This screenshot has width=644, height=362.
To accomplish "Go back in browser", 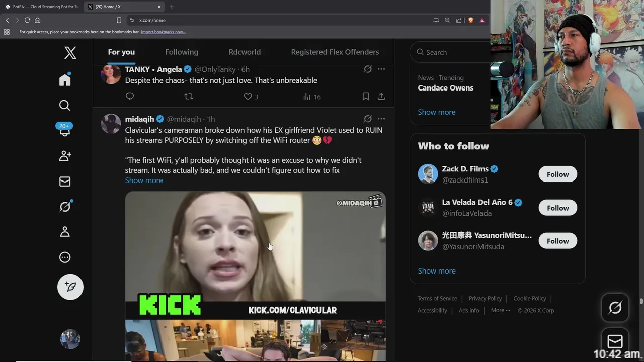I will [x=7, y=20].
